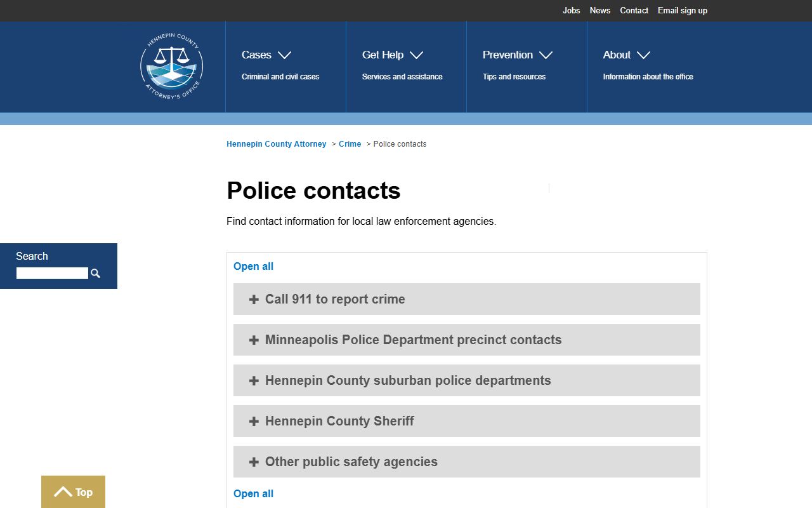Click the 'Information about the office' subtitle
Image resolution: width=812 pixels, height=508 pixels.
(648, 77)
